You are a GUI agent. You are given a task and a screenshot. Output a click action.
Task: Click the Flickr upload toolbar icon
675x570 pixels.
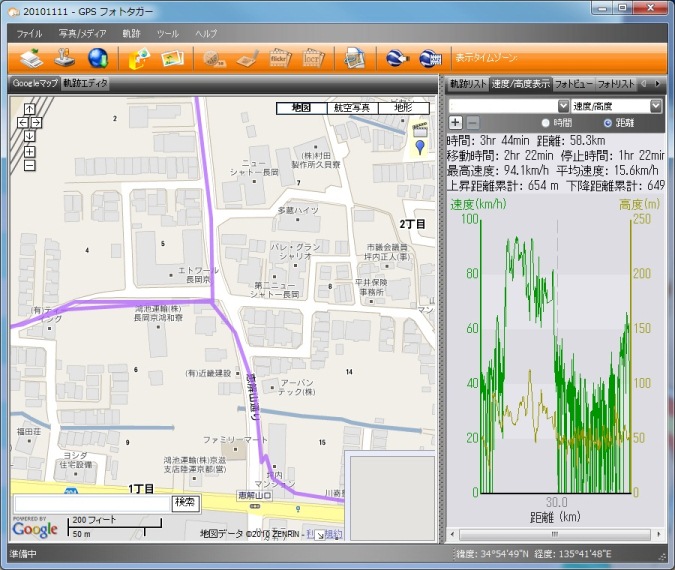pyautogui.click(x=280, y=59)
